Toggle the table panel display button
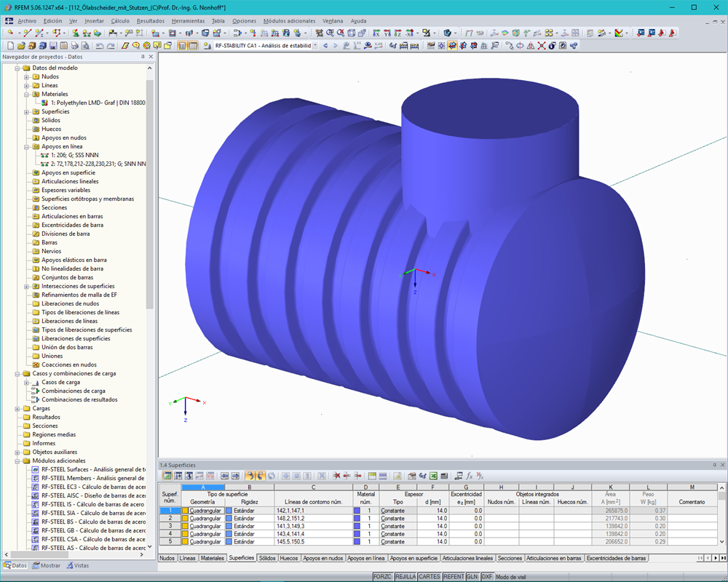Screen dimensions: 728x582 tap(193, 46)
